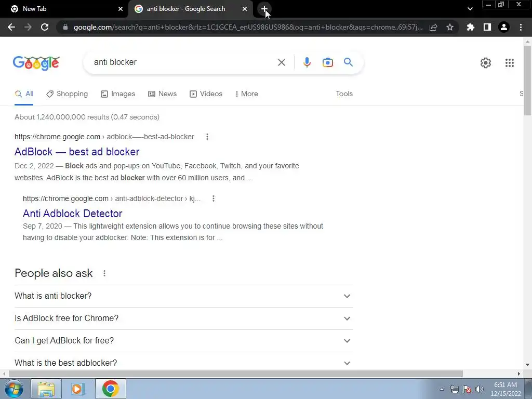
Task: Open search Tools options
Action: [x=344, y=94]
